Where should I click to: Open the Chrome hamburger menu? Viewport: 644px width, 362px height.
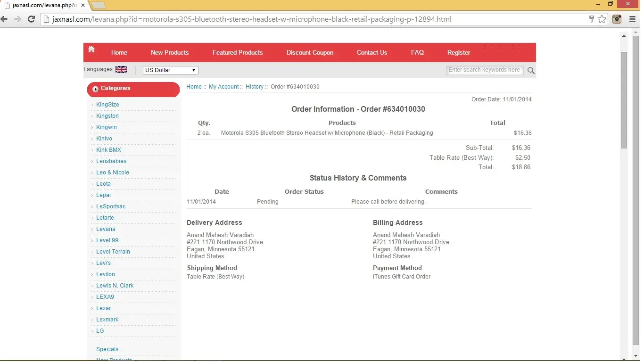click(x=633, y=19)
